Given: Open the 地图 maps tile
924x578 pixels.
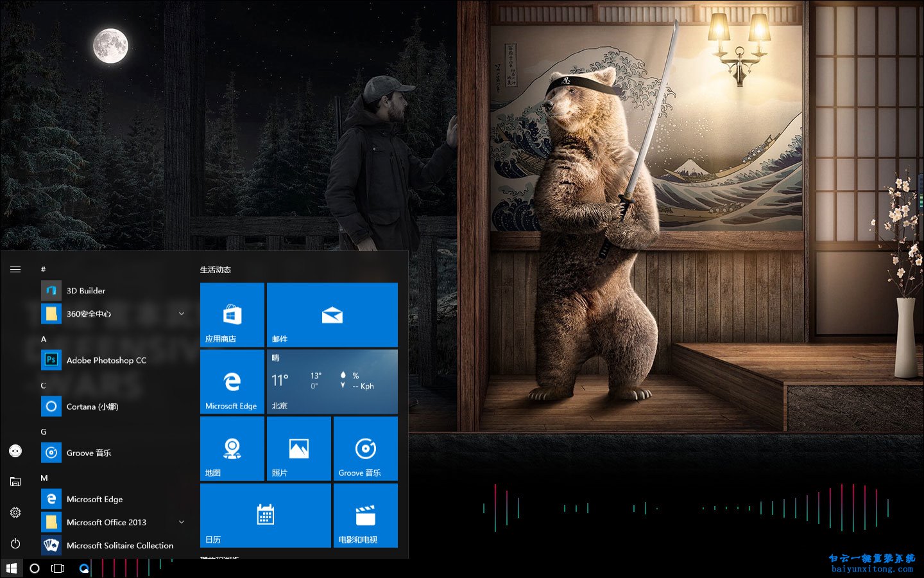Looking at the screenshot, I should click(x=232, y=448).
